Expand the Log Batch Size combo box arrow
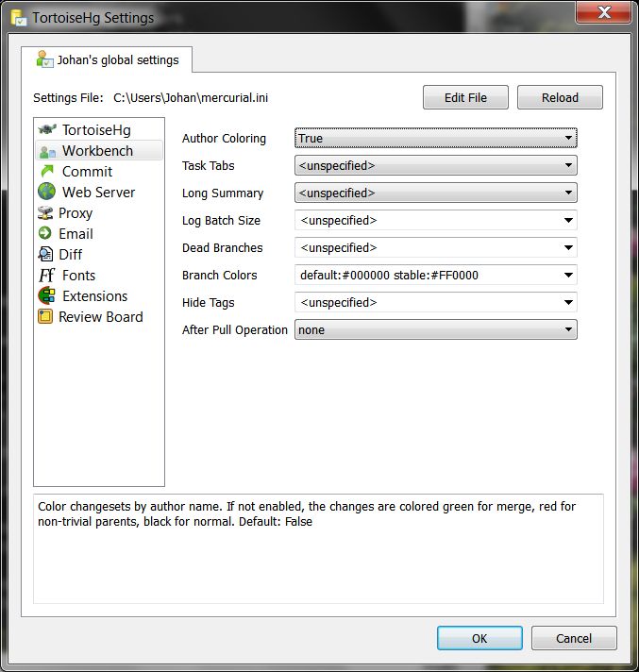 click(x=568, y=220)
